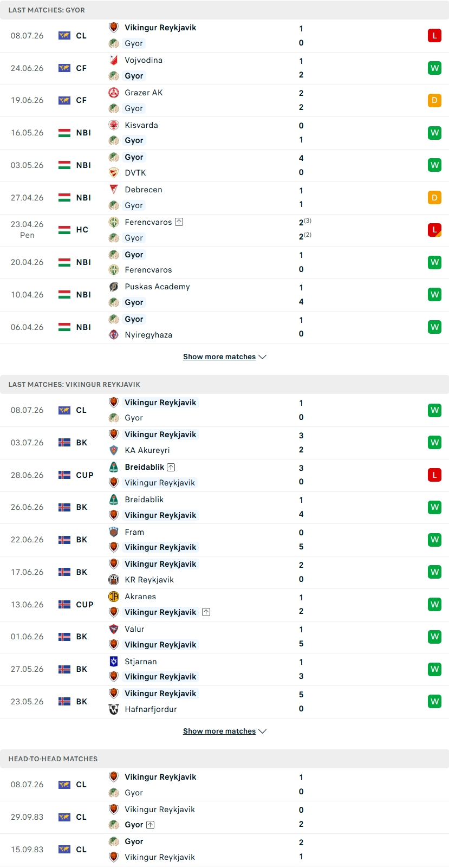This screenshot has height=868, width=449.
Task: Click the KA Akureyri crest icon
Action: tap(114, 450)
